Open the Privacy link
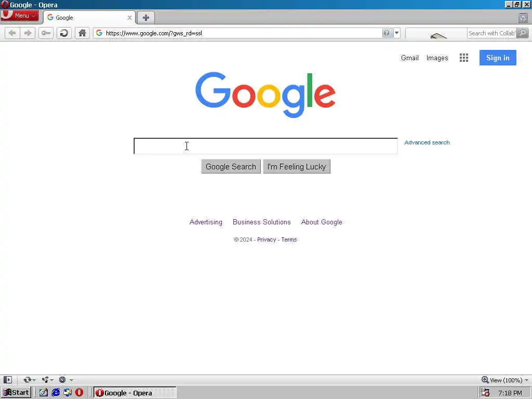Image resolution: width=532 pixels, height=399 pixels. coord(267,240)
